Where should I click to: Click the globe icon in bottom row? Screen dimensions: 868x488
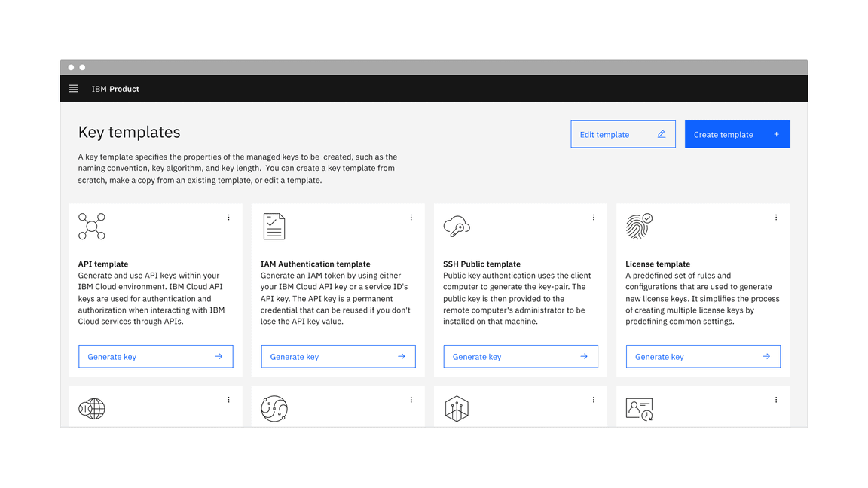pyautogui.click(x=92, y=409)
